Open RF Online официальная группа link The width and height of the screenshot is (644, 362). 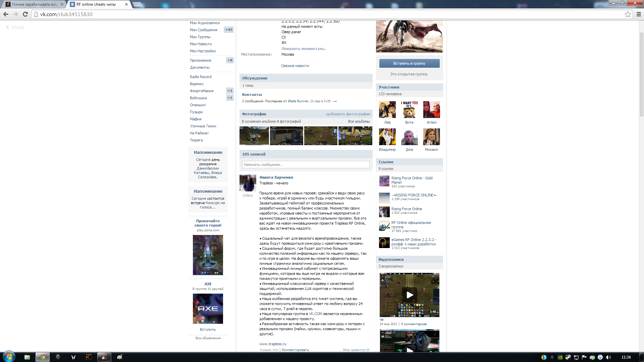tap(411, 225)
